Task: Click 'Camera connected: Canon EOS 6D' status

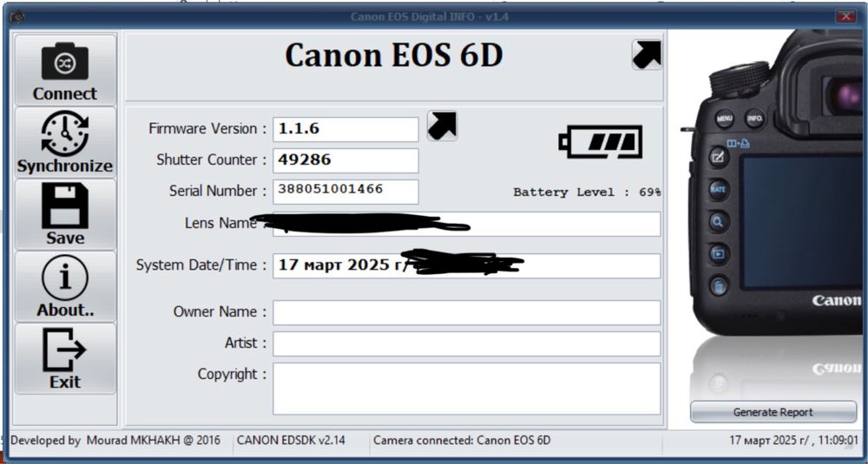Action: 462,441
